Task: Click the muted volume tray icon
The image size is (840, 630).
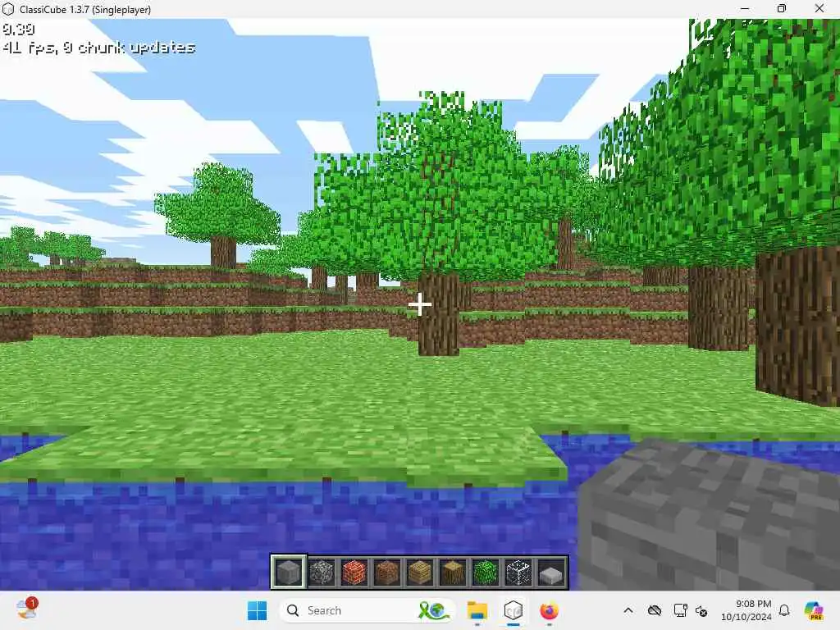Action: (x=701, y=610)
